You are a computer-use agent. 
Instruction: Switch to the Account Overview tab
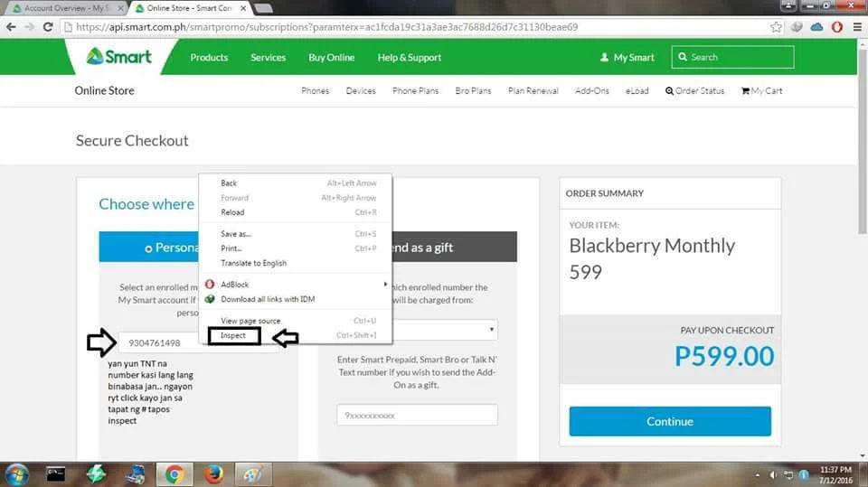(65, 8)
